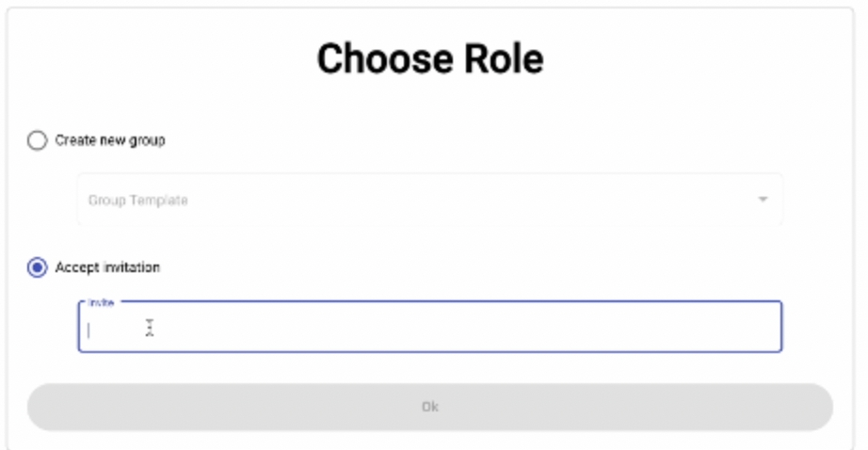Screen dimensions: 868x450
Task: Select the Create new group radio button
Action: (x=37, y=140)
